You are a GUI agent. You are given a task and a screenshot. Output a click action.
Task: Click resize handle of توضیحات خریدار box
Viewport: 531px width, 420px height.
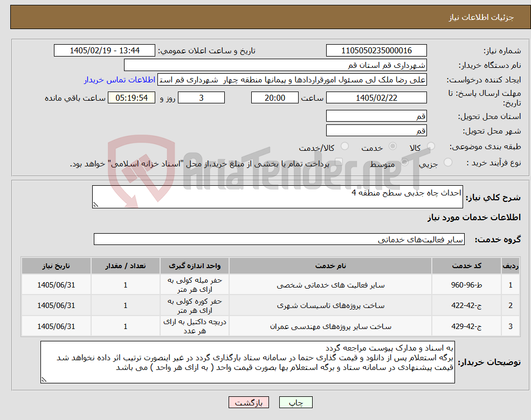pyautogui.click(x=44, y=380)
